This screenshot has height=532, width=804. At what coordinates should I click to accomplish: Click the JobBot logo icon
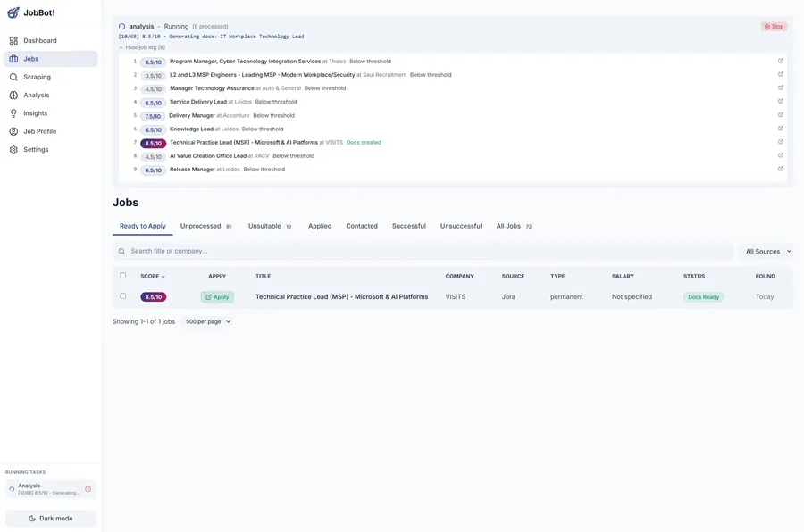coord(13,12)
